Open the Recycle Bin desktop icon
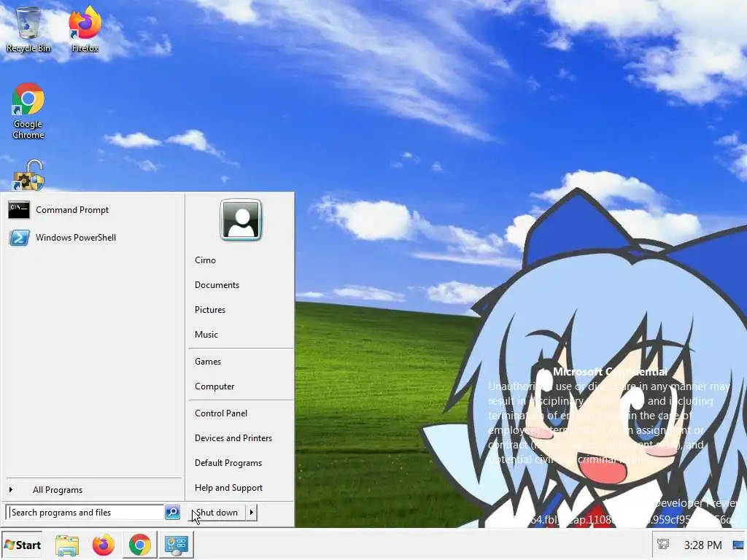747x560 pixels. coord(28,28)
